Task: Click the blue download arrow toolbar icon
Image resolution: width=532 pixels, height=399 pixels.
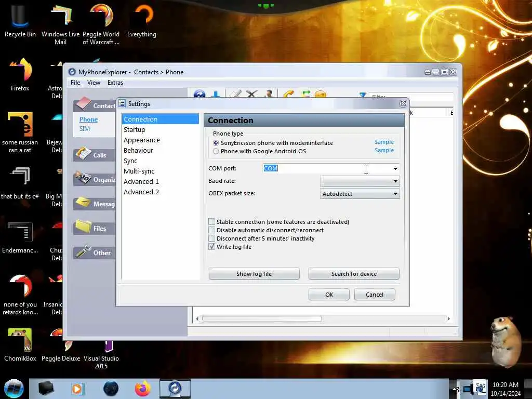Action: click(x=216, y=95)
